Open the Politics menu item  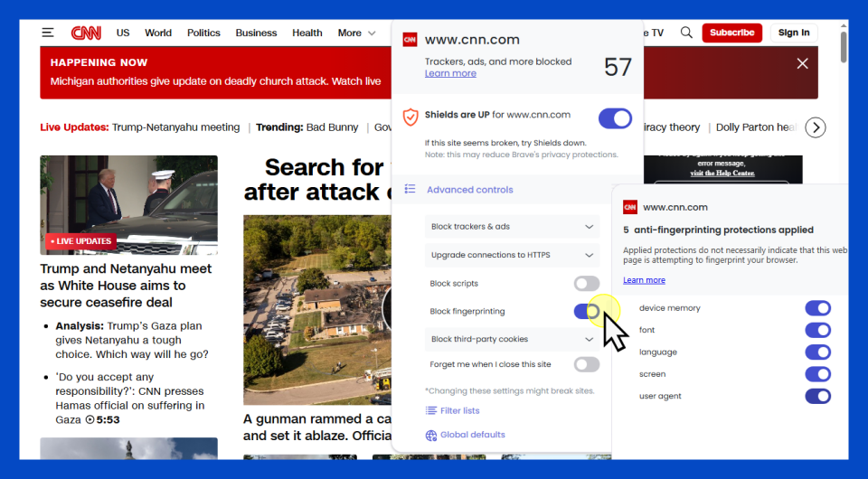pyautogui.click(x=203, y=33)
